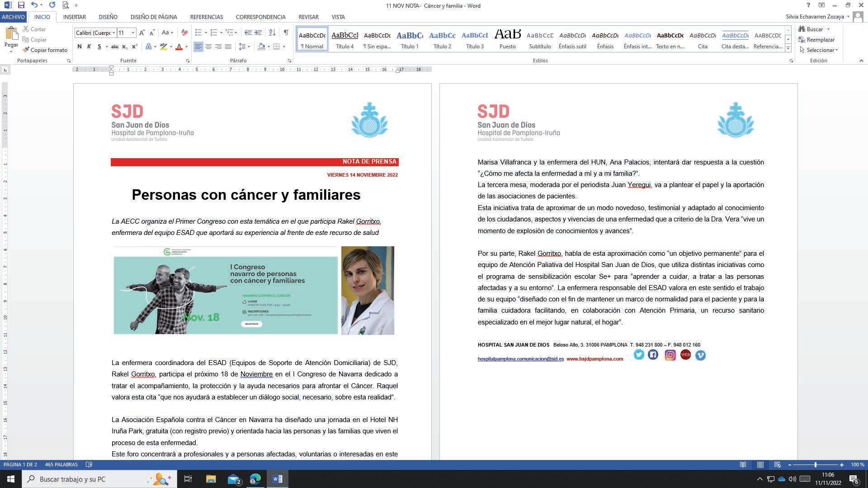Open font size 11 dropdown
Image resolution: width=868 pixels, height=488 pixels.
[x=133, y=33]
